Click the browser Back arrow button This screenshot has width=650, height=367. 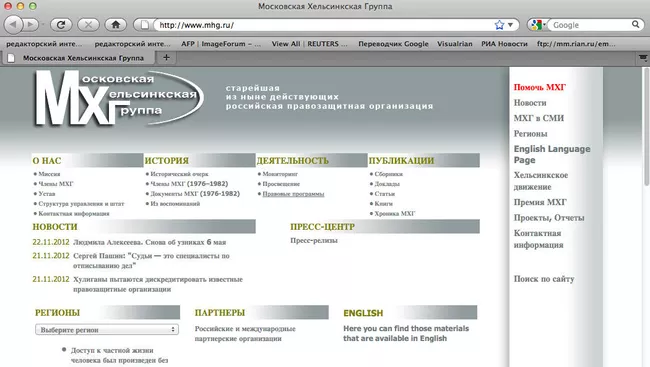[13, 24]
